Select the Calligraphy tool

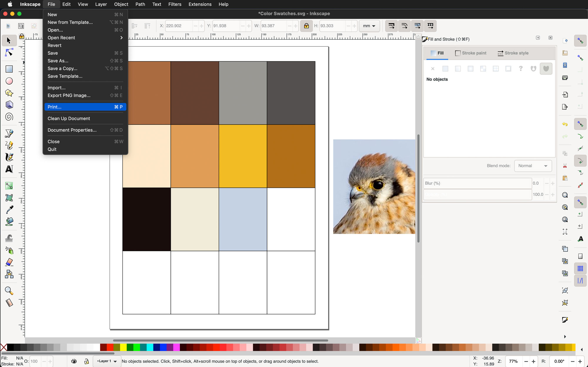(9, 157)
